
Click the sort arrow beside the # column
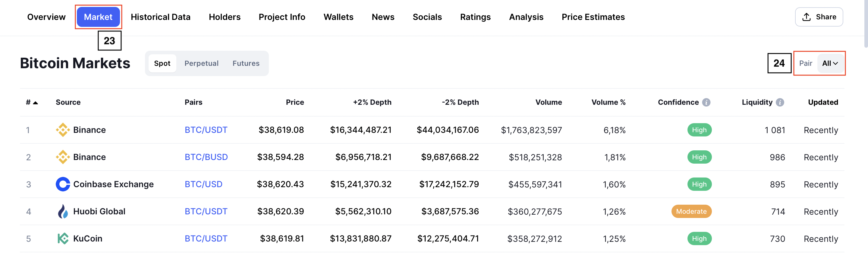(35, 103)
